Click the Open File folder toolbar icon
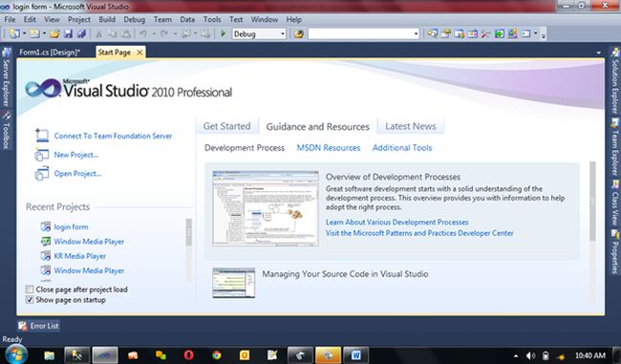This screenshot has height=364, width=621. [x=54, y=34]
